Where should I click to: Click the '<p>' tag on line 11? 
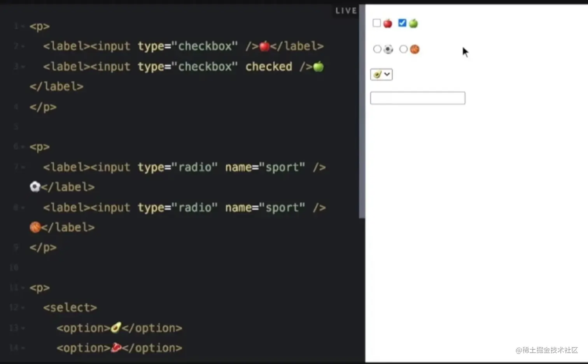40,288
